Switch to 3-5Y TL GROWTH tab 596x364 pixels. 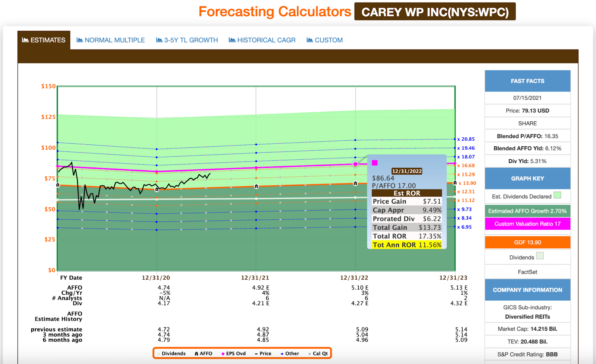click(x=187, y=40)
